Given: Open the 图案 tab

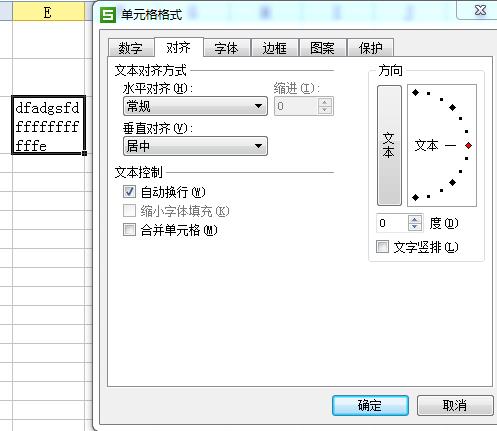Looking at the screenshot, I should pos(322,48).
